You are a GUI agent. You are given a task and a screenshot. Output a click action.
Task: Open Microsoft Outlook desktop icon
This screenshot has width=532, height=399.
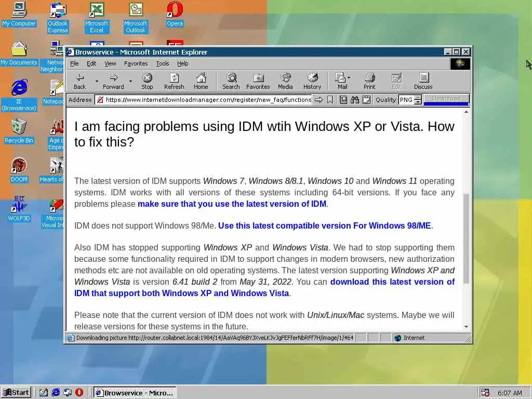coord(136,18)
